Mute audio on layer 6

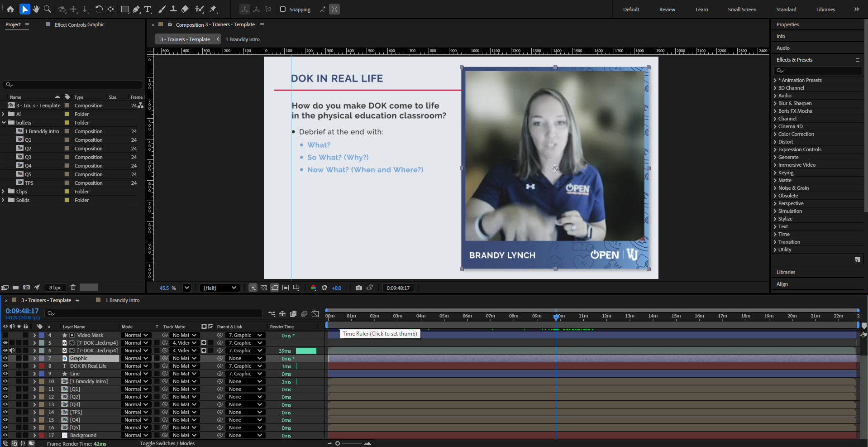(x=12, y=351)
